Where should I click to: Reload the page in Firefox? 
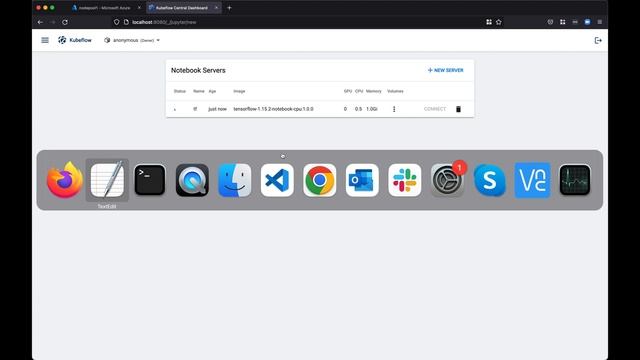(64, 22)
